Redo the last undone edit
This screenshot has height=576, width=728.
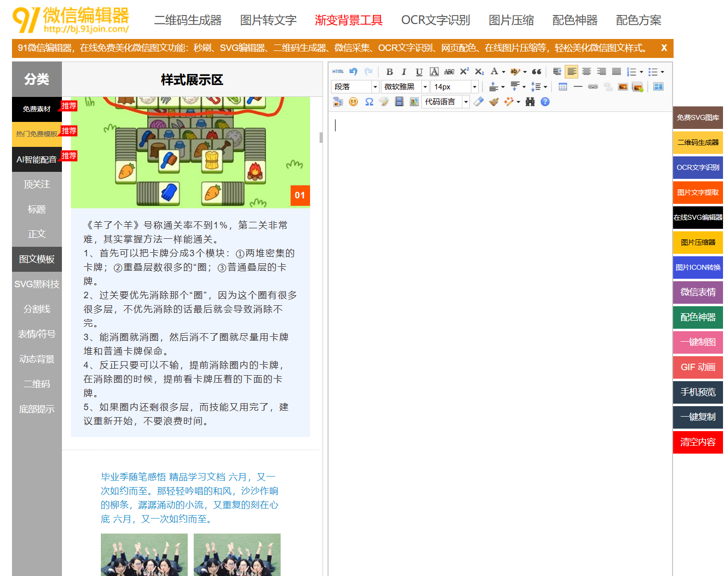pyautogui.click(x=368, y=71)
